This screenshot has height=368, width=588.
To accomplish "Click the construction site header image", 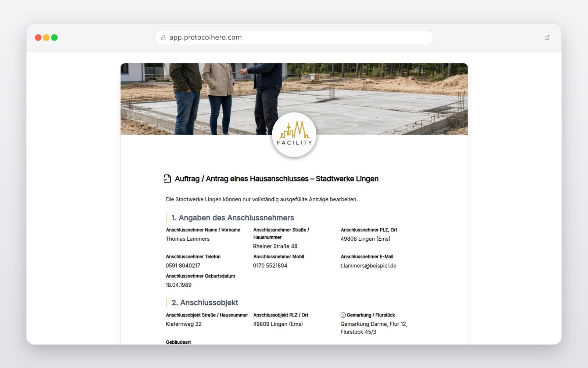I will coord(294,99).
